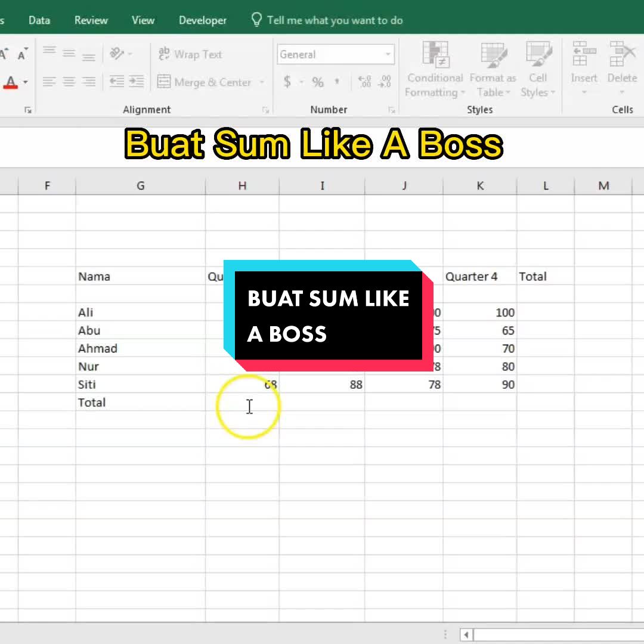Click Insert cells button

(584, 68)
